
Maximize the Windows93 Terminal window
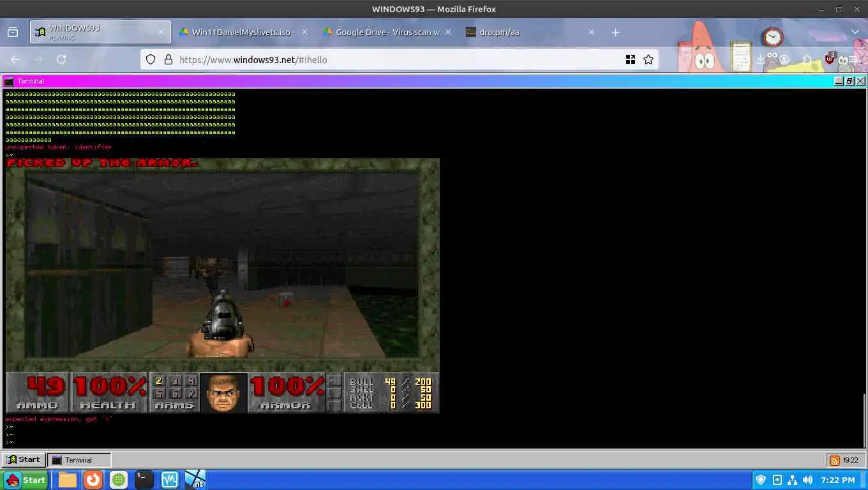849,81
